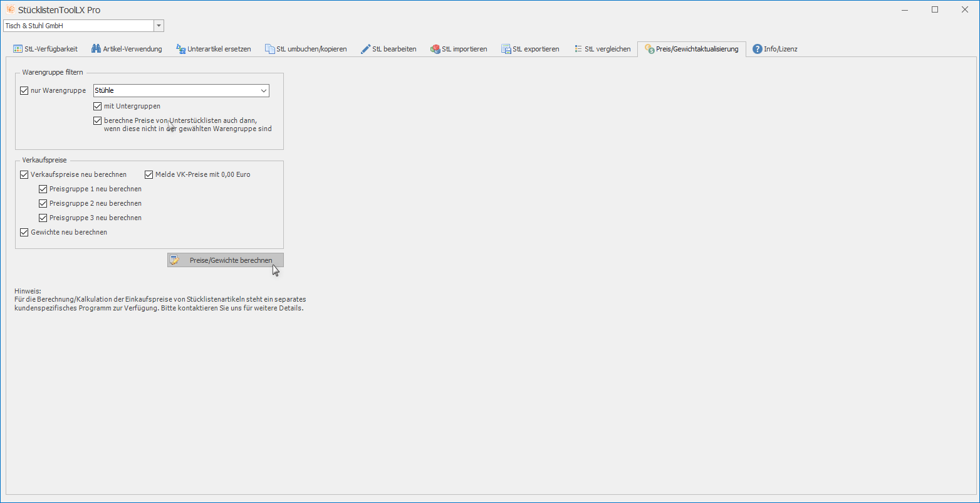980x503 pixels.
Task: Click the StL importieren tab icon
Action: pos(435,49)
